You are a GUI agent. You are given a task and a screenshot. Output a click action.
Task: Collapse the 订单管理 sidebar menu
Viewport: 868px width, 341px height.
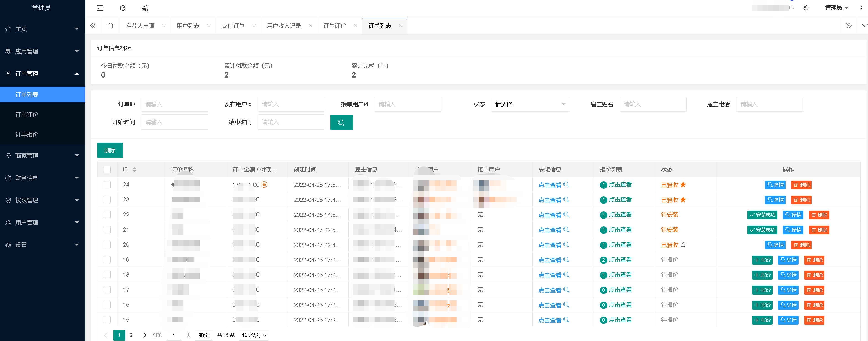(42, 73)
